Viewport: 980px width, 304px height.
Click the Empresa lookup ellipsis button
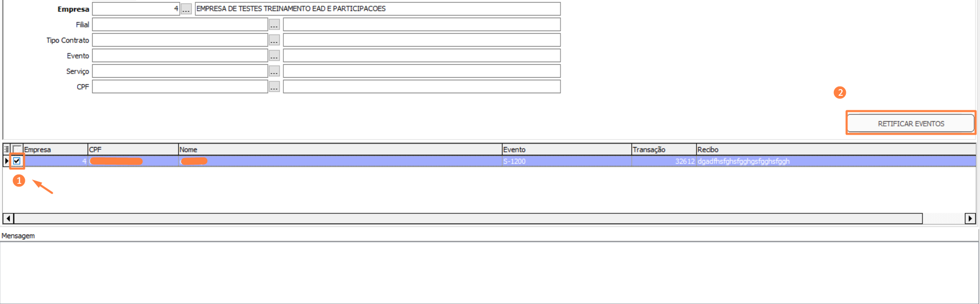pos(186,9)
